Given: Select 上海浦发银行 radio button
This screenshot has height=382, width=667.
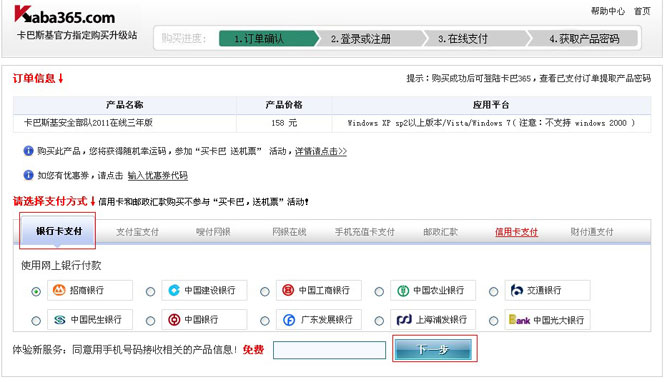Looking at the screenshot, I should [x=379, y=321].
